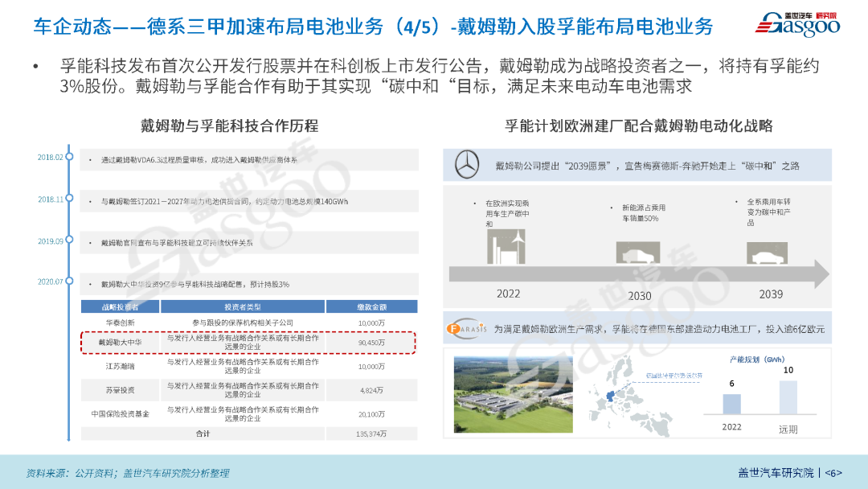Click the page number <6>
This screenshot has width=868, height=489.
pos(833,473)
